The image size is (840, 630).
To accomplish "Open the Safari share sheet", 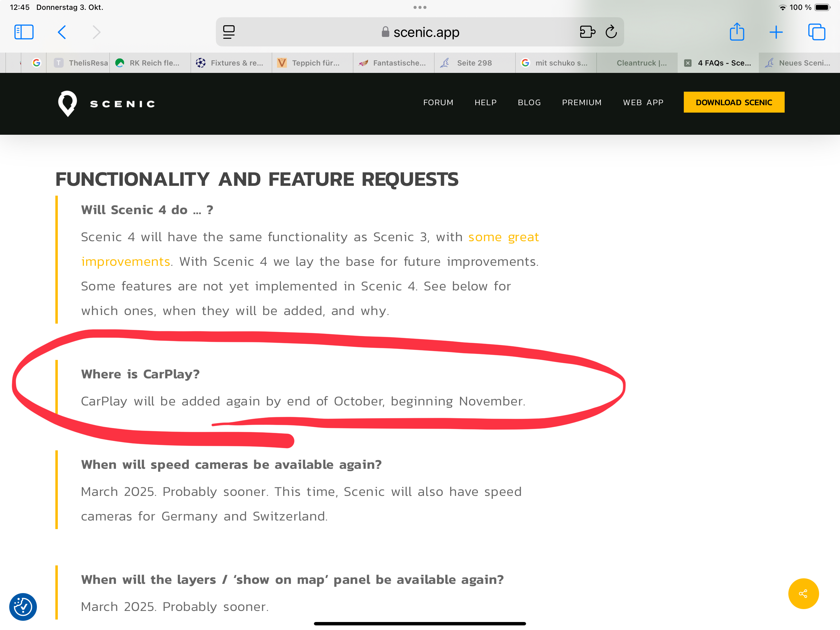I will (737, 32).
